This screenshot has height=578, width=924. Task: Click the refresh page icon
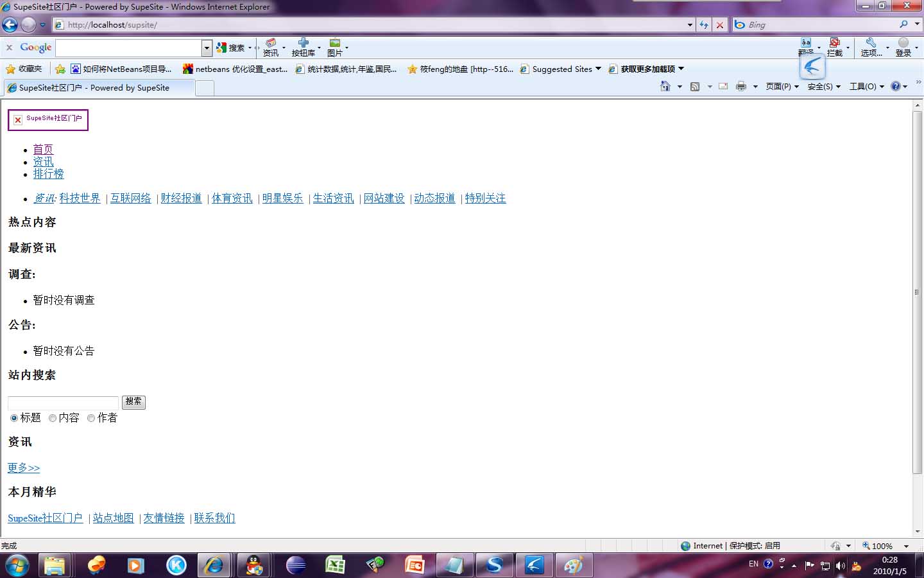point(704,25)
